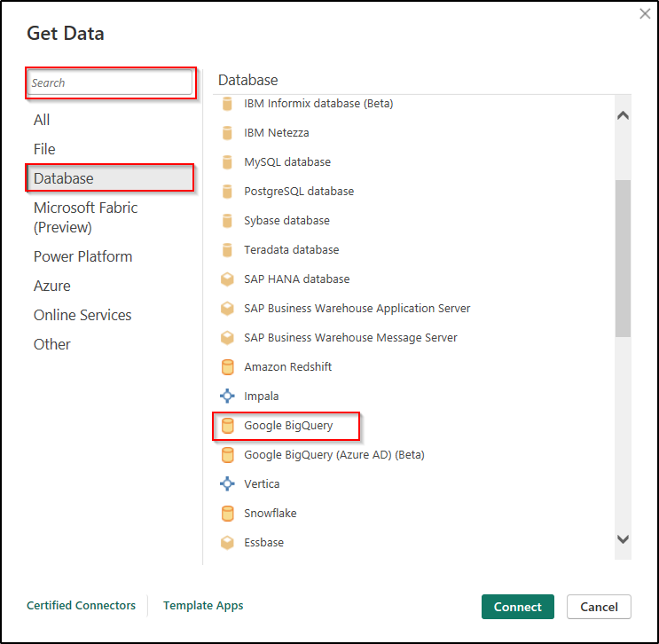
Task: Select 'IBM Informix database (Beta)' text
Action: click(x=318, y=104)
